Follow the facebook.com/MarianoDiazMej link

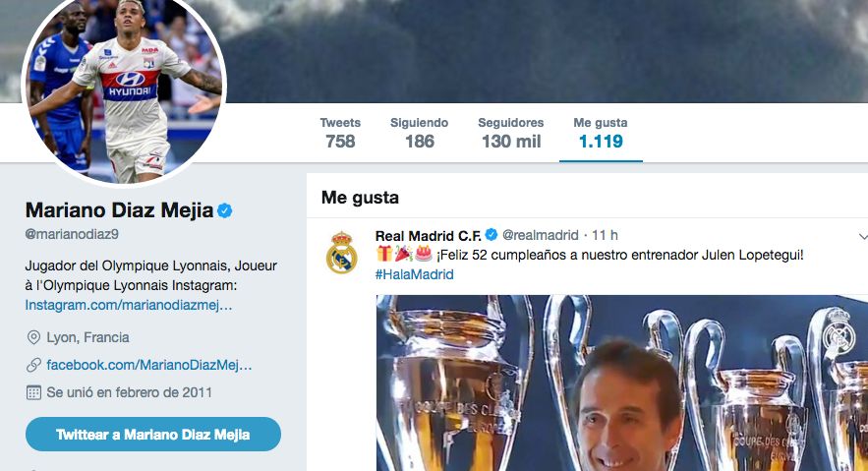149,365
